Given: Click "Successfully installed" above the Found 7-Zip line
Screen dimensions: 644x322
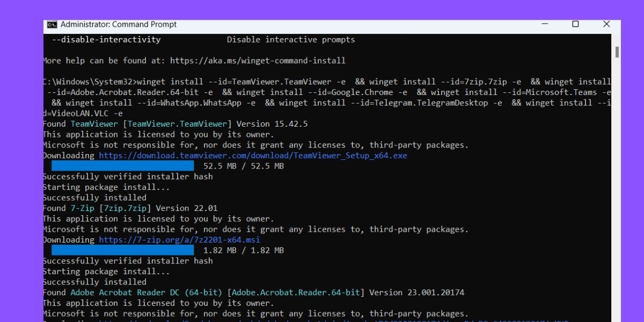Looking at the screenshot, I should [x=94, y=197].
